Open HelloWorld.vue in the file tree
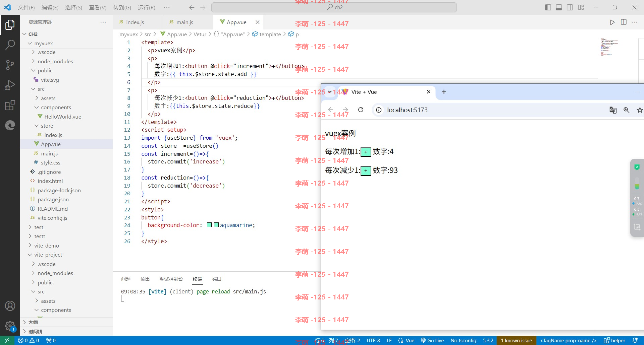Viewport: 644px width, 345px height. (63, 117)
